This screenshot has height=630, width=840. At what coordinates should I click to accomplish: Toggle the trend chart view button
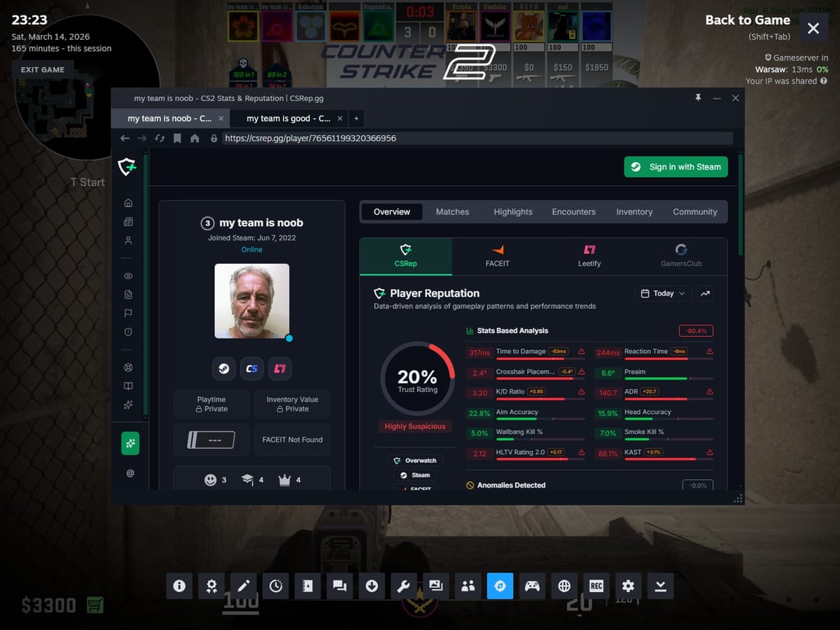tap(705, 293)
